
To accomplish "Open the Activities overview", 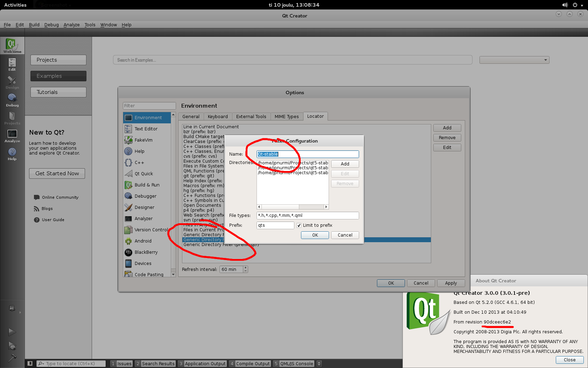I will (15, 5).
